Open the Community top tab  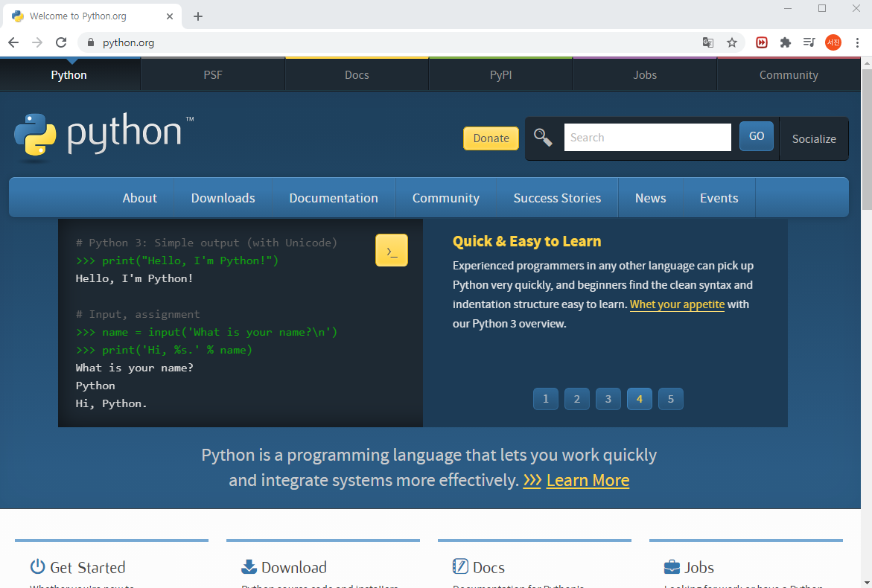[x=789, y=74]
